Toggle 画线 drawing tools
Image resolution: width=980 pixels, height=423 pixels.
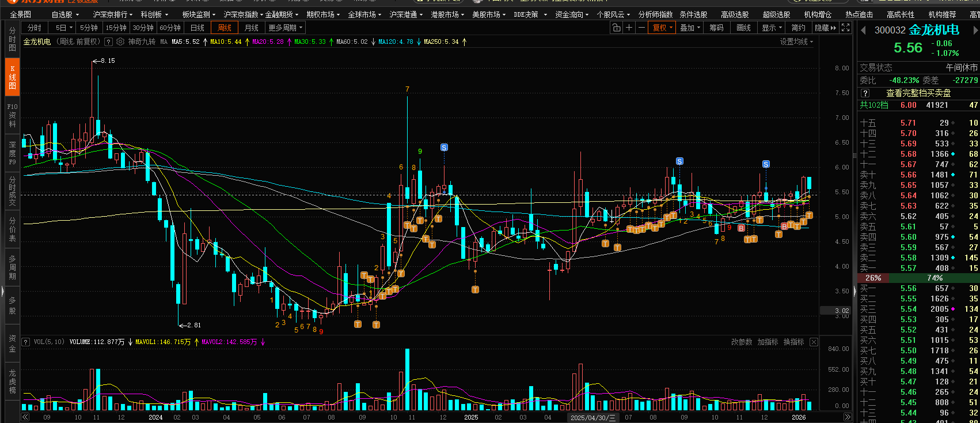tap(743, 28)
